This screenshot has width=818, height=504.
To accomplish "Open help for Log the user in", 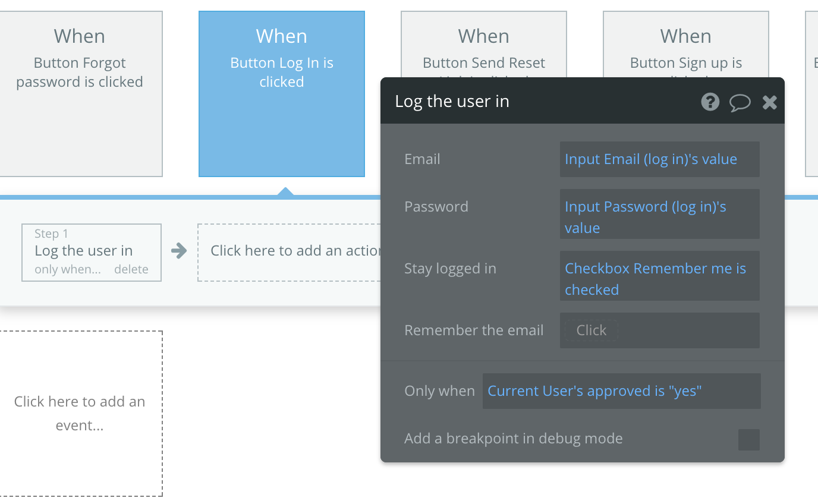I will click(710, 102).
